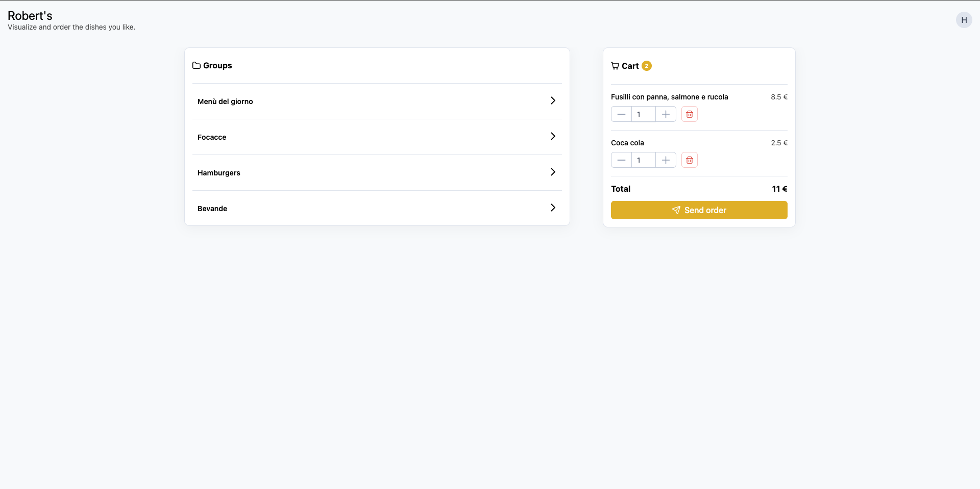
Task: Click the cart item count badge
Action: 647,66
